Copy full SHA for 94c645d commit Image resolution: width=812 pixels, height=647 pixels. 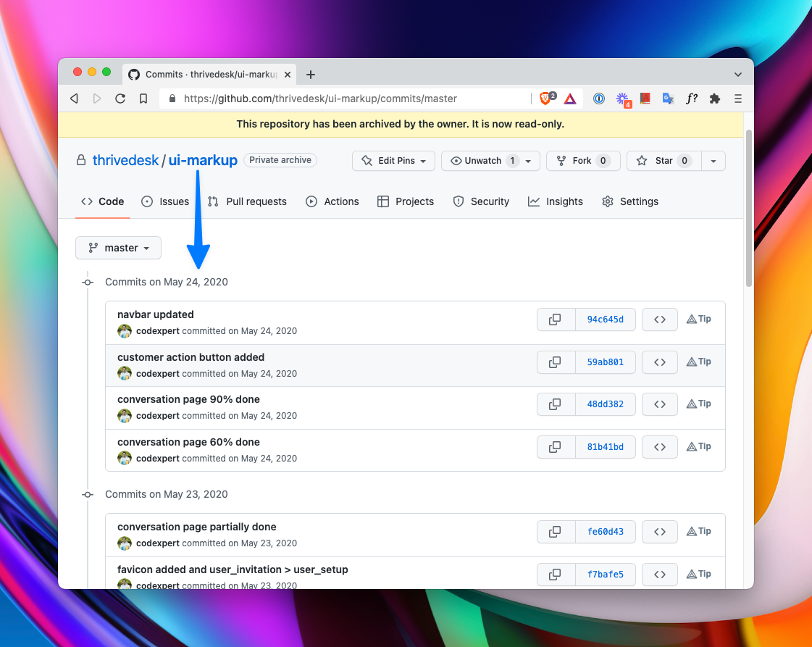[556, 319]
